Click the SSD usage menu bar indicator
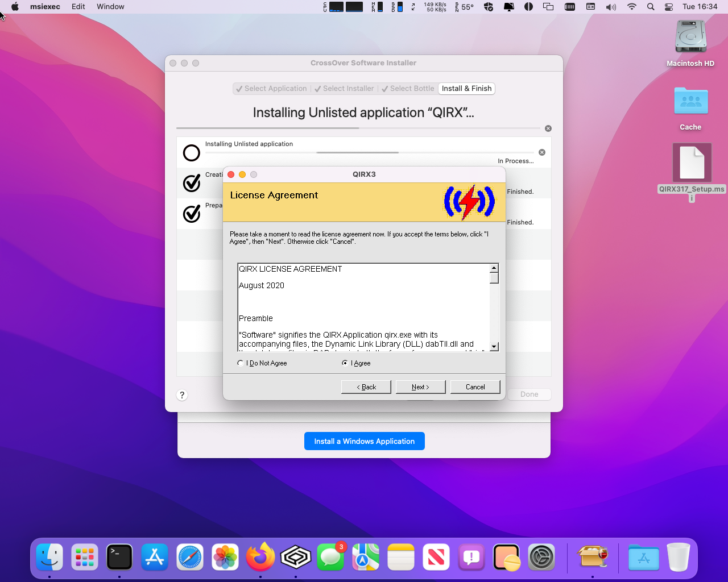Screen dimensions: 728x582 coord(397,7)
